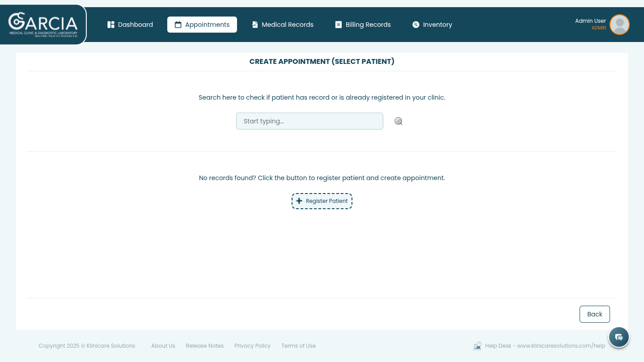This screenshot has width=644, height=362.
Task: Click the Medical Records file icon
Action: pos(255,25)
